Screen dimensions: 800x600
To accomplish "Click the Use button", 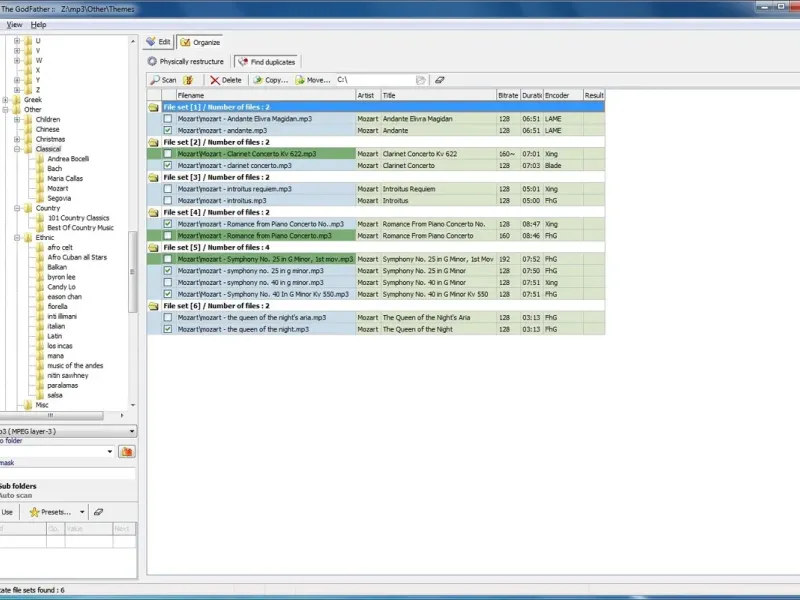I will (x=7, y=512).
